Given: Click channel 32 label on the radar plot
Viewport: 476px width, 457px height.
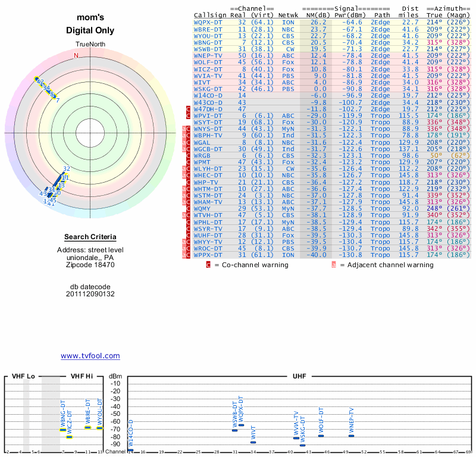Looking at the screenshot, I should [x=67, y=169].
